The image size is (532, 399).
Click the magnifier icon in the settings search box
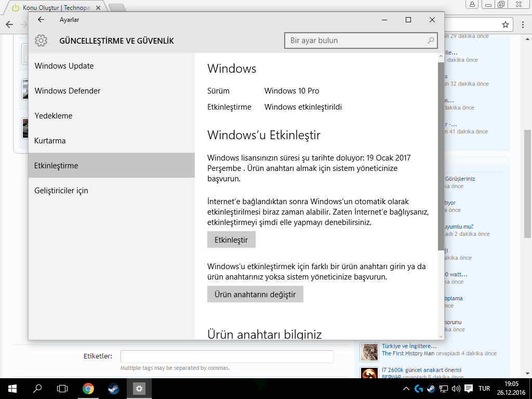430,41
